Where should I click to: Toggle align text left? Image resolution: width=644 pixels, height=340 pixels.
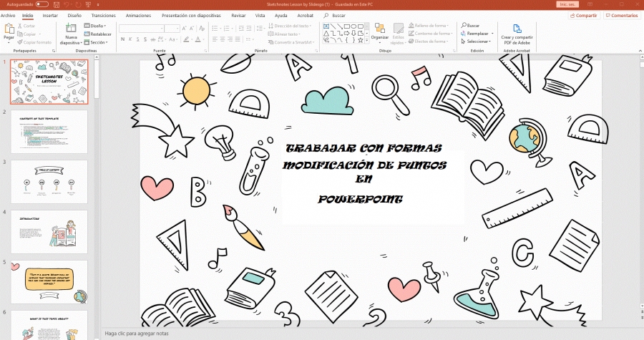pyautogui.click(x=215, y=39)
